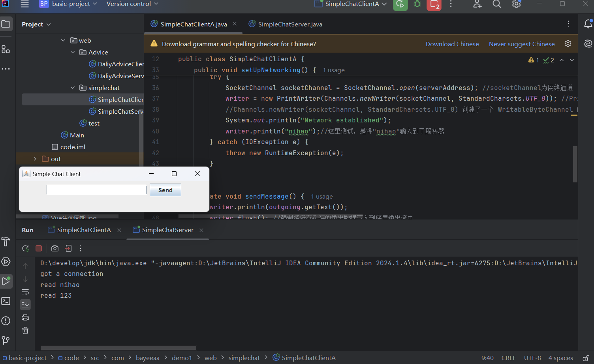
Task: Open the basic-project dropdown
Action: tap(68, 4)
